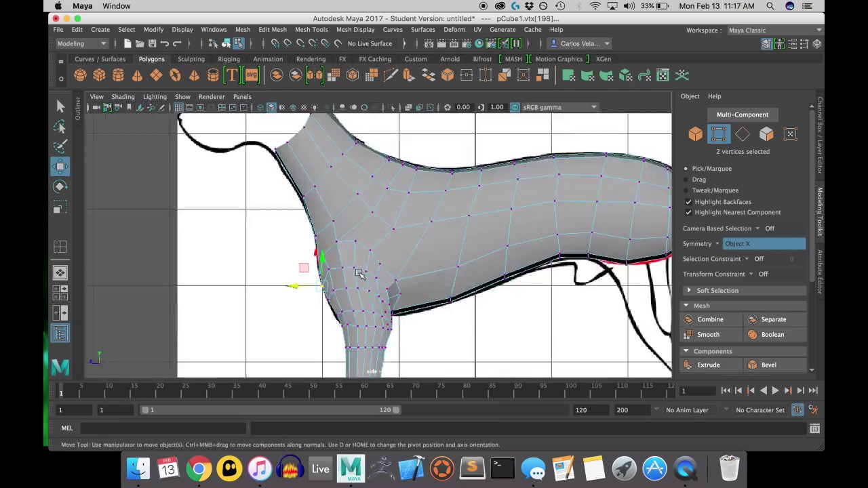Select the Drag radio option
This screenshot has height=488, width=868.
tap(686, 180)
